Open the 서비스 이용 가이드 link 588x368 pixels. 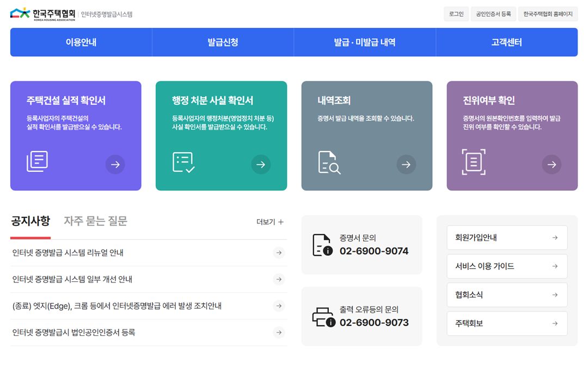click(x=507, y=266)
